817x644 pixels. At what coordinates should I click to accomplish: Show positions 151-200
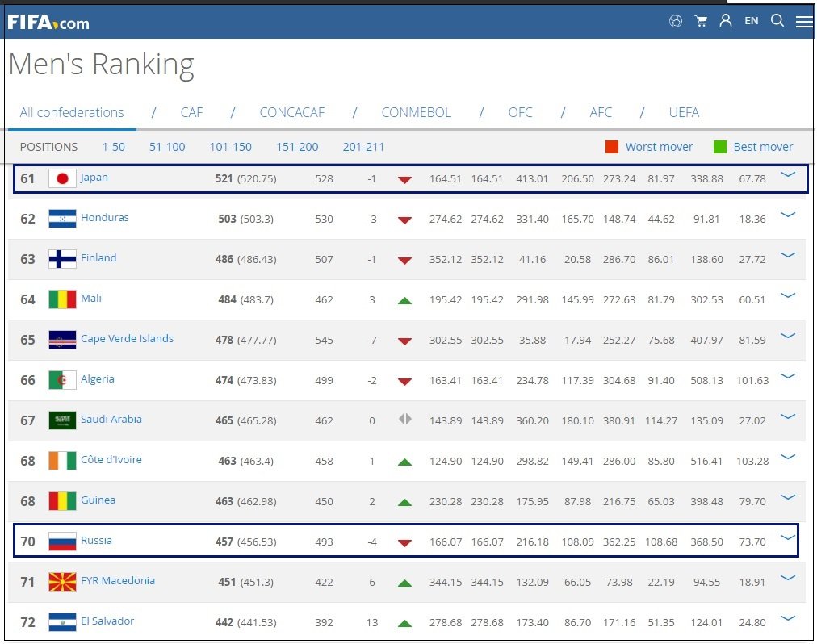297,147
